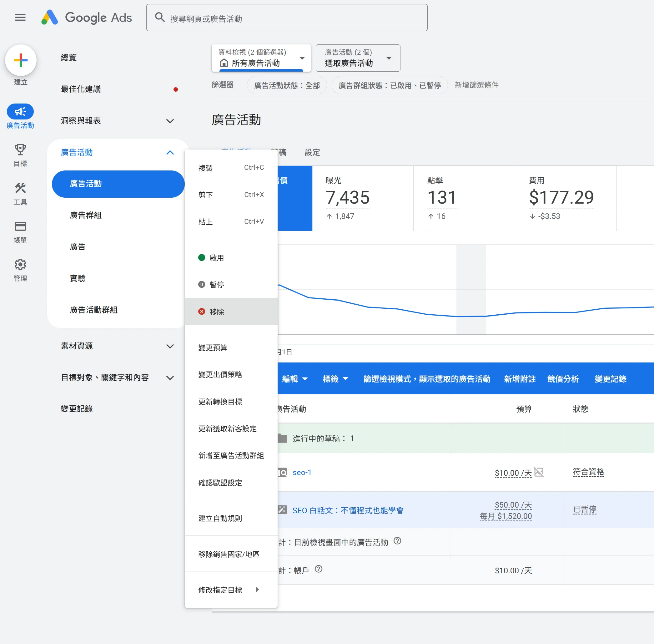Click 競價分析 in blue toolbar
Viewport: 654px width, 644px height.
click(563, 379)
